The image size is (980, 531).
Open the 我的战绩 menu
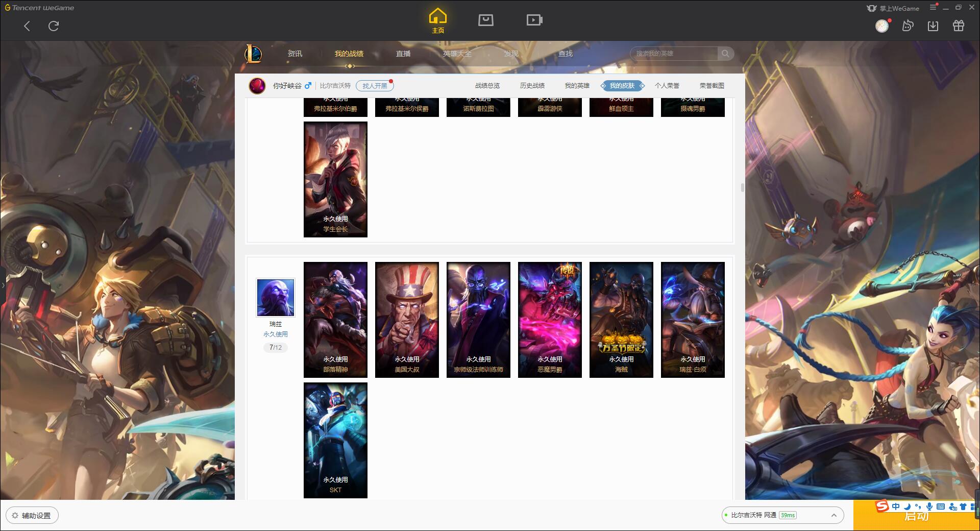[349, 54]
